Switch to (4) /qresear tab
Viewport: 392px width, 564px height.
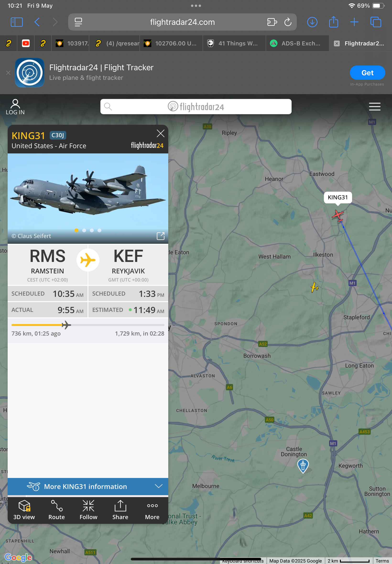(114, 43)
